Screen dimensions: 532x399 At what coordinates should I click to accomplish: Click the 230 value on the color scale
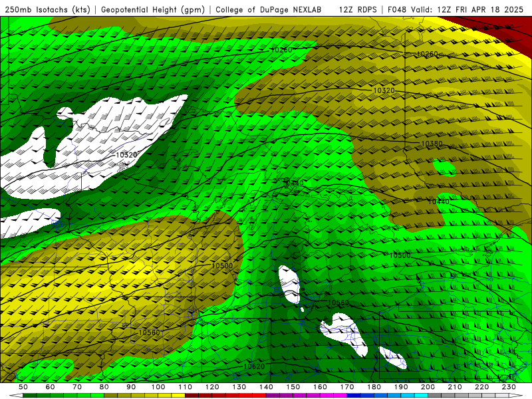pyautogui.click(x=509, y=387)
